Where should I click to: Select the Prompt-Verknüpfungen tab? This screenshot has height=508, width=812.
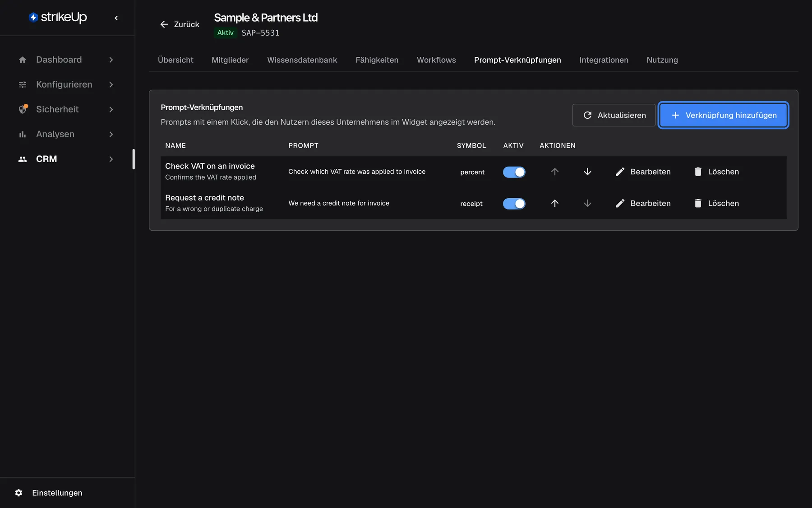point(517,60)
